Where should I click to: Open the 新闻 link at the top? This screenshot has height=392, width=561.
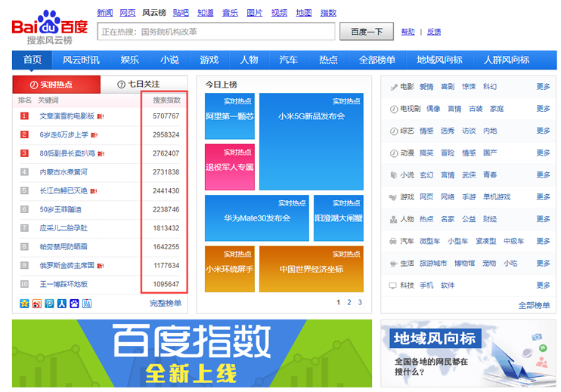click(105, 13)
